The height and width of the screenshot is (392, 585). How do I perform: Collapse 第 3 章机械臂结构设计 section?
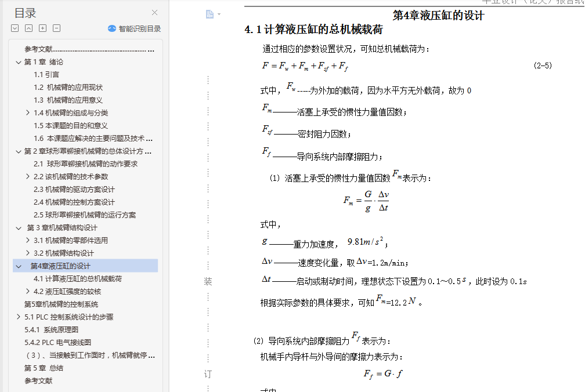click(x=19, y=228)
